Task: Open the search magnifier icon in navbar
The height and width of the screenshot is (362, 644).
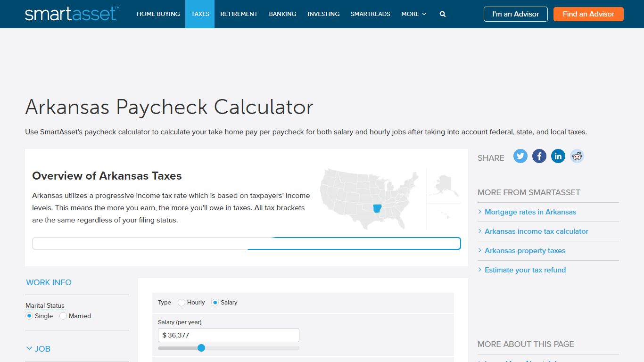Action: tap(443, 14)
